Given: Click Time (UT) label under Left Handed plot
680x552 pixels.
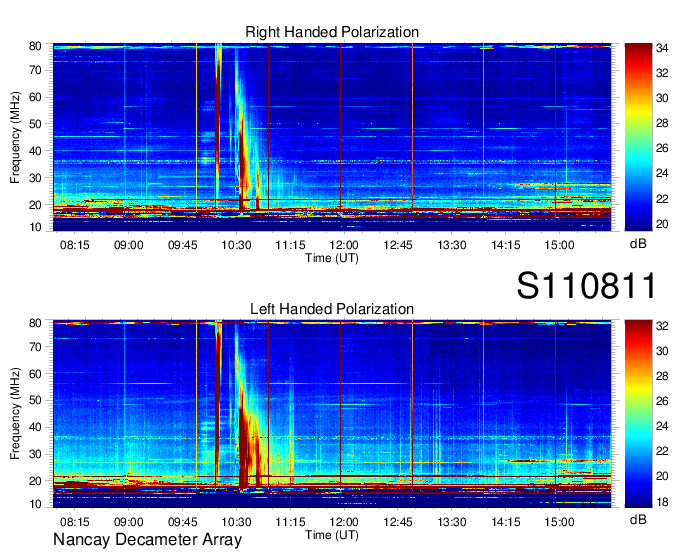Looking at the screenshot, I should [x=332, y=535].
